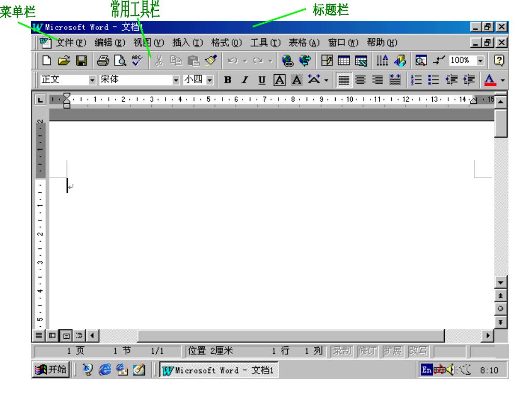Cut selection with scissors icon
This screenshot has height=399, width=532.
[159, 61]
